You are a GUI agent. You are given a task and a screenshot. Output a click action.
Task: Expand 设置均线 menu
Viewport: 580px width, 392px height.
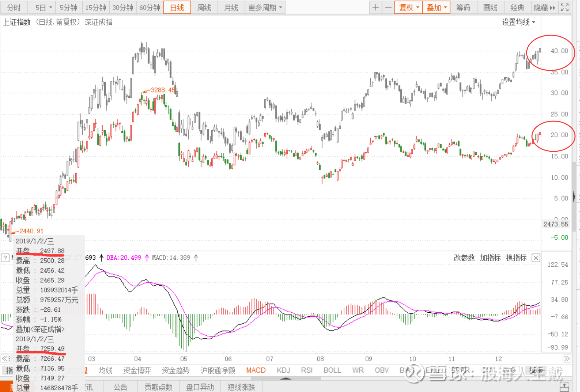coord(518,22)
